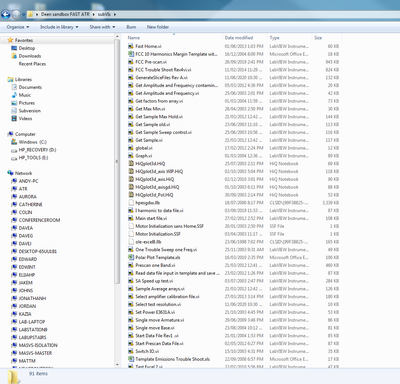The width and height of the screenshot is (400, 384).
Task: Click Template Emissions Trouble Shoot.xls icon
Action: (x=131, y=359)
